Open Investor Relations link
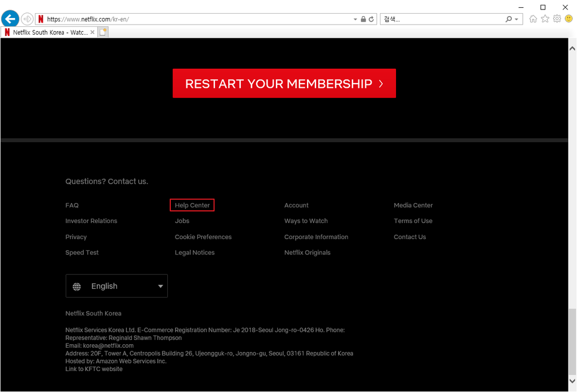 tap(91, 221)
